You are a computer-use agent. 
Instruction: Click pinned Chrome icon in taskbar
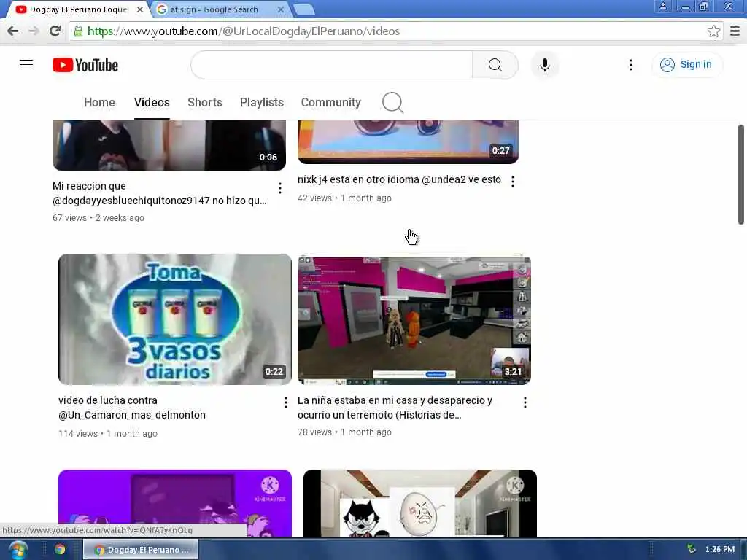(60, 550)
